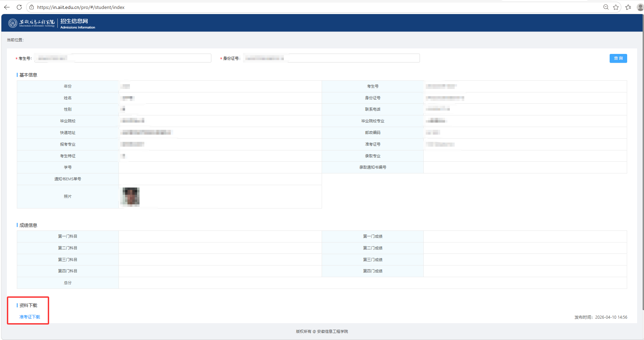Click the 准考证下载 download link
Viewport: 644px width, 340px height.
(30, 317)
